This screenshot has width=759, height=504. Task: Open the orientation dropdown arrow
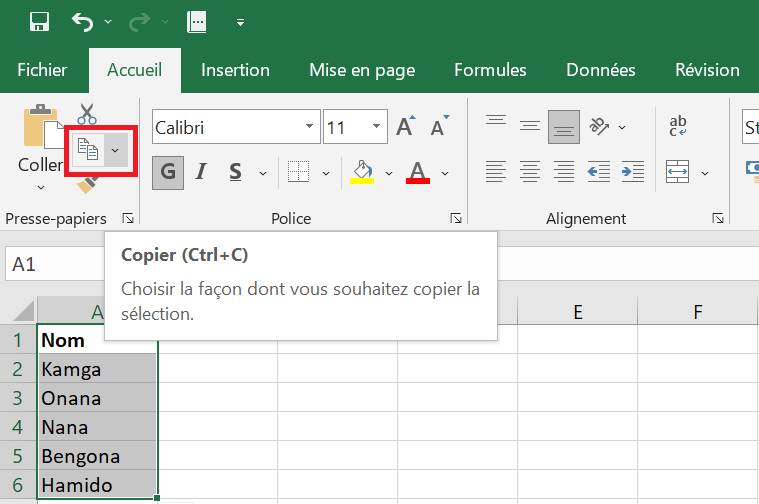622,127
